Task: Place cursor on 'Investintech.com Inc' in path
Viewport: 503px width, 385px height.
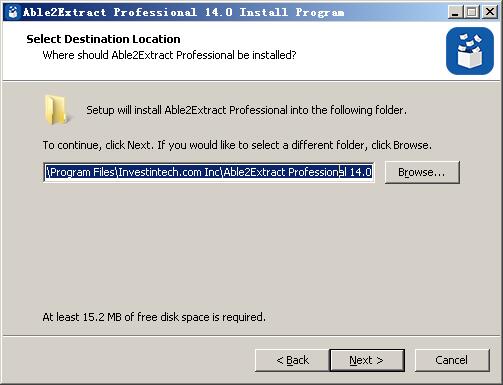Action: pyautogui.click(x=169, y=172)
